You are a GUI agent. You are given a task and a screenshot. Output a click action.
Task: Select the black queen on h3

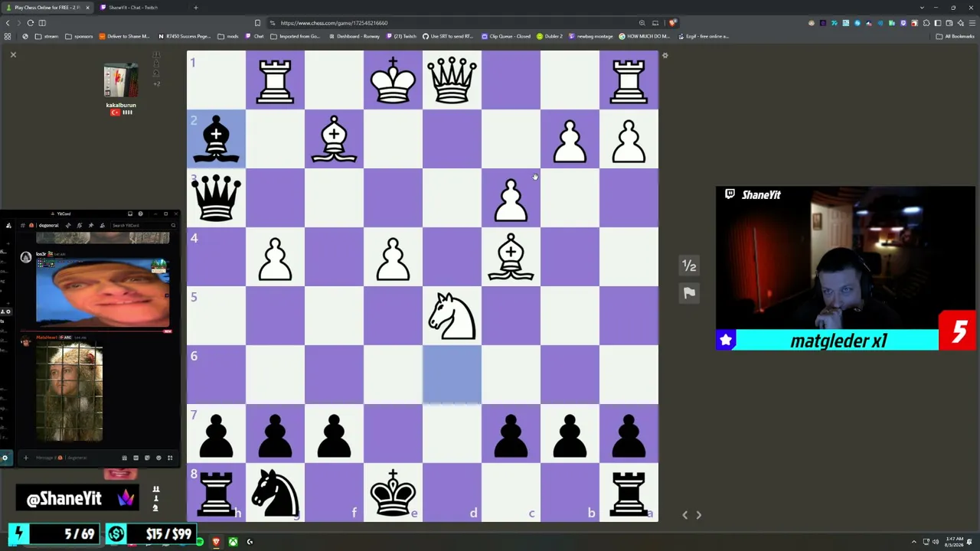216,197
